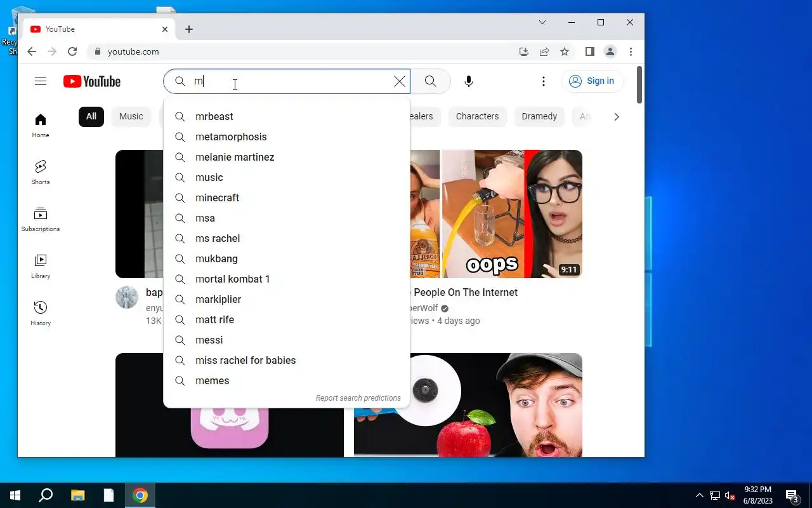Choose the metamorphosis suggestion
812x508 pixels.
coord(287,137)
